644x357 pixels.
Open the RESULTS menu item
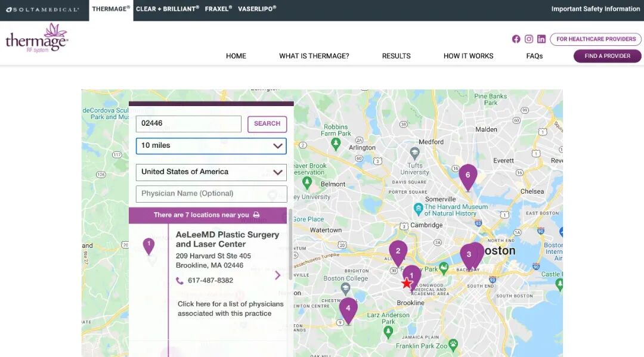(x=397, y=56)
